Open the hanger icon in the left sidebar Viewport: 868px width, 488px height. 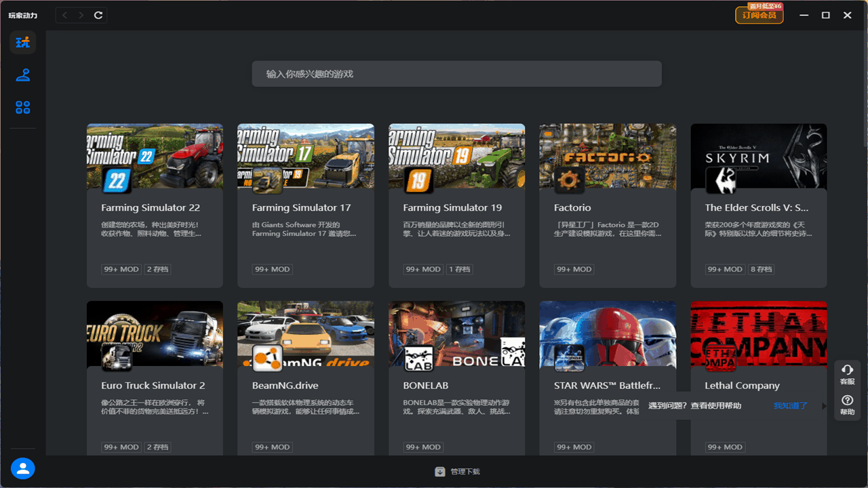[23, 75]
